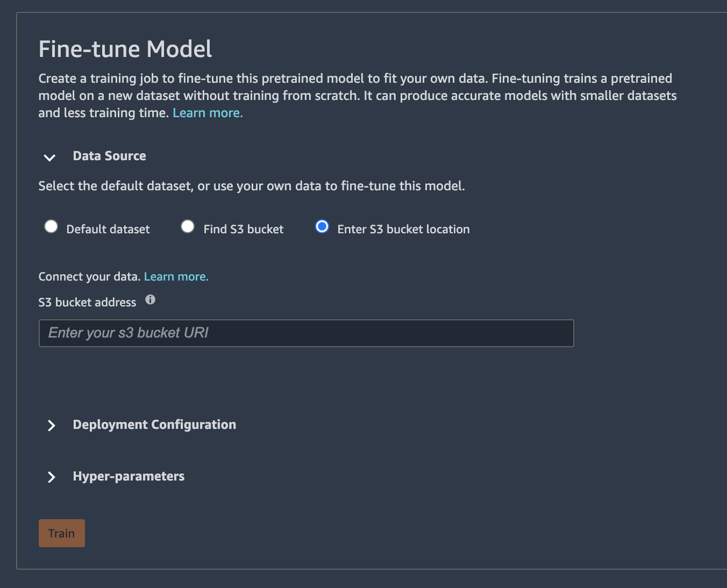
Task: Expand the Deployment Configuration chevron
Action: pyautogui.click(x=51, y=426)
